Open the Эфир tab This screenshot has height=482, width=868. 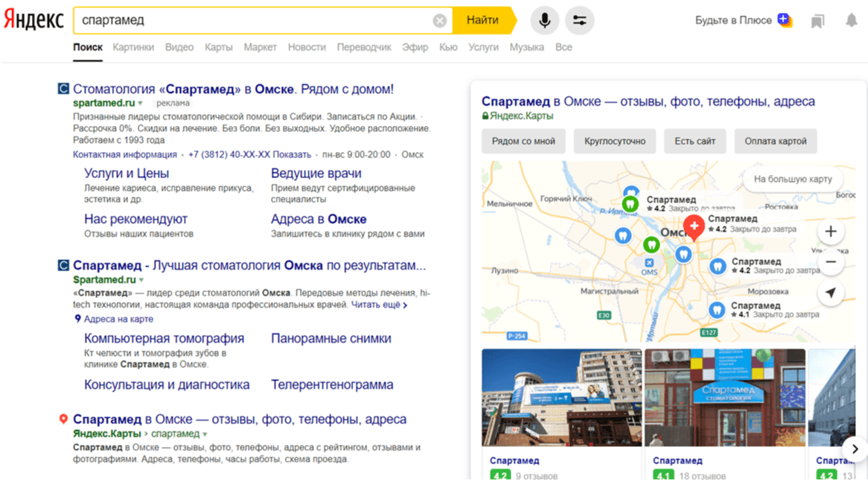(415, 48)
